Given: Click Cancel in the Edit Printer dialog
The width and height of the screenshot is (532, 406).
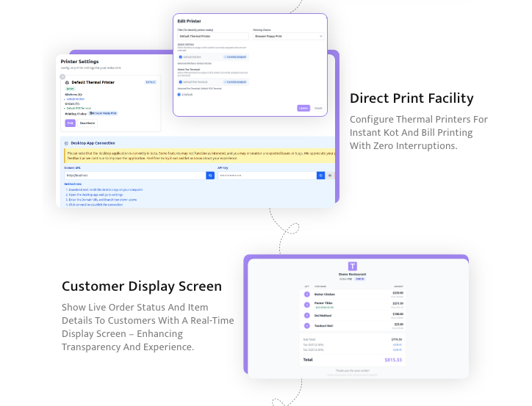Looking at the screenshot, I should coord(318,107).
